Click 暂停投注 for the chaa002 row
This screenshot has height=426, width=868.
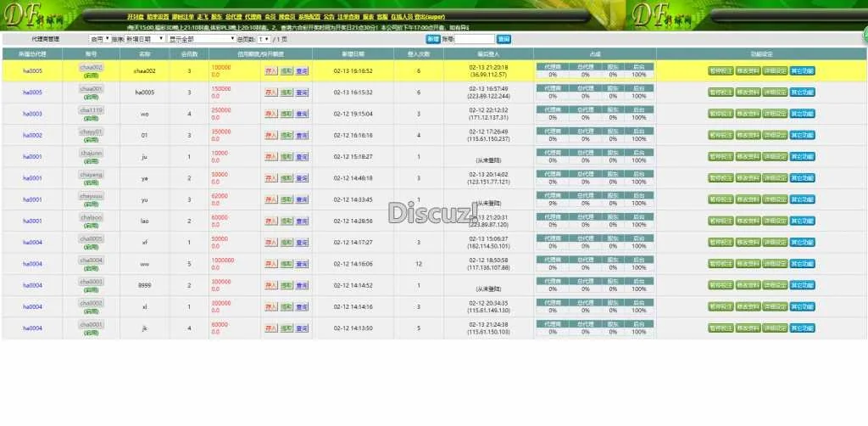point(721,71)
